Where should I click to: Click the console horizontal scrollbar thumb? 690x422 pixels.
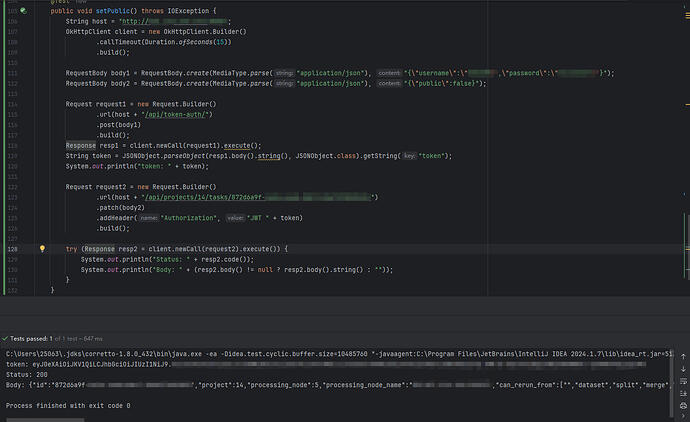coord(45,420)
